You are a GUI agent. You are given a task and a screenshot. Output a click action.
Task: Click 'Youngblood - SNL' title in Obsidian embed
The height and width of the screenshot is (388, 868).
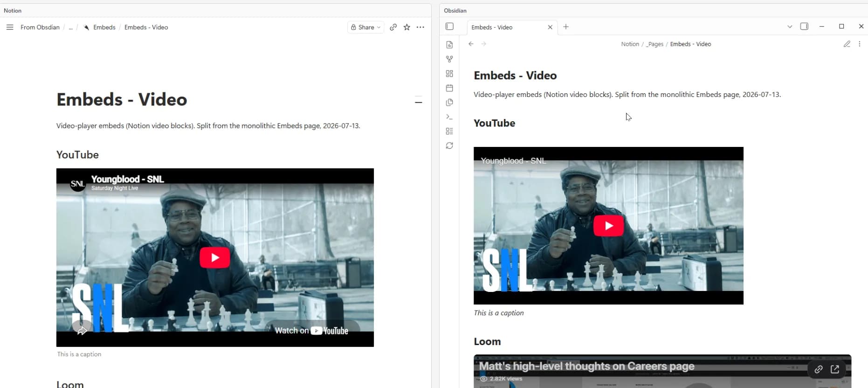[513, 160]
